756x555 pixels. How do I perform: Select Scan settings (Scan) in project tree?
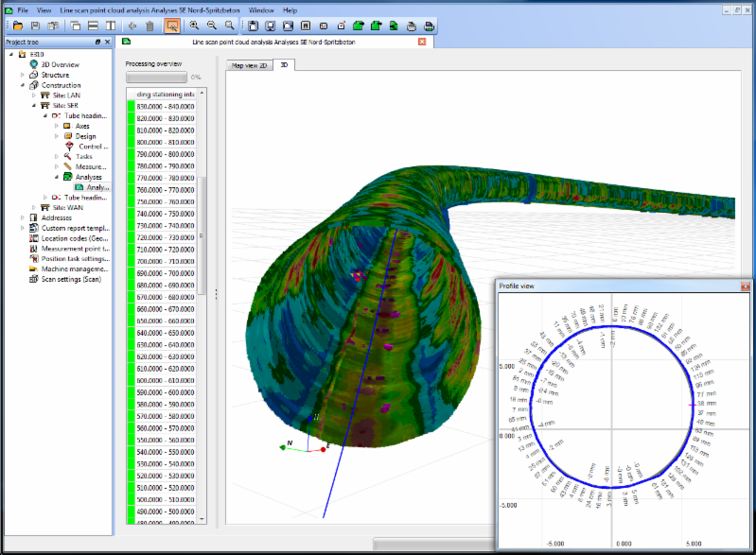(71, 279)
